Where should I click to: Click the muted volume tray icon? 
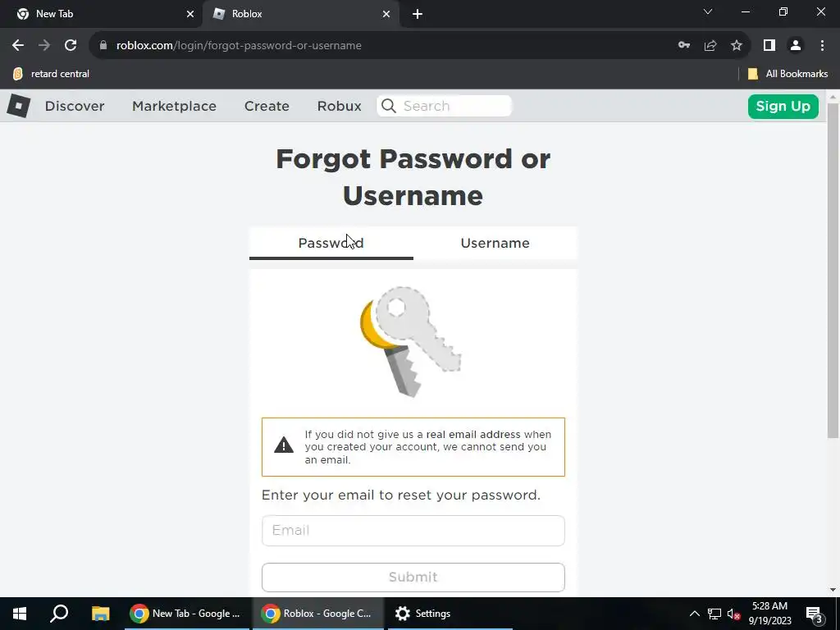[734, 614]
